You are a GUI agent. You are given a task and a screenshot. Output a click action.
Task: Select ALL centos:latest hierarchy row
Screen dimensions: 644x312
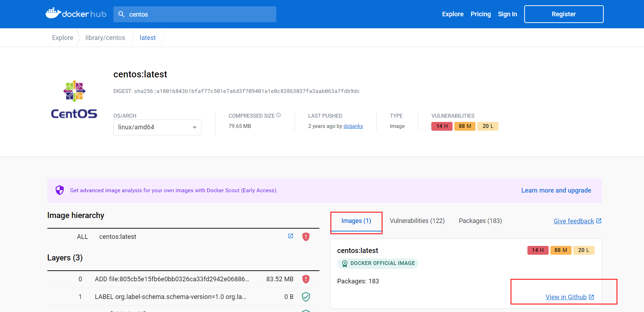(x=183, y=237)
